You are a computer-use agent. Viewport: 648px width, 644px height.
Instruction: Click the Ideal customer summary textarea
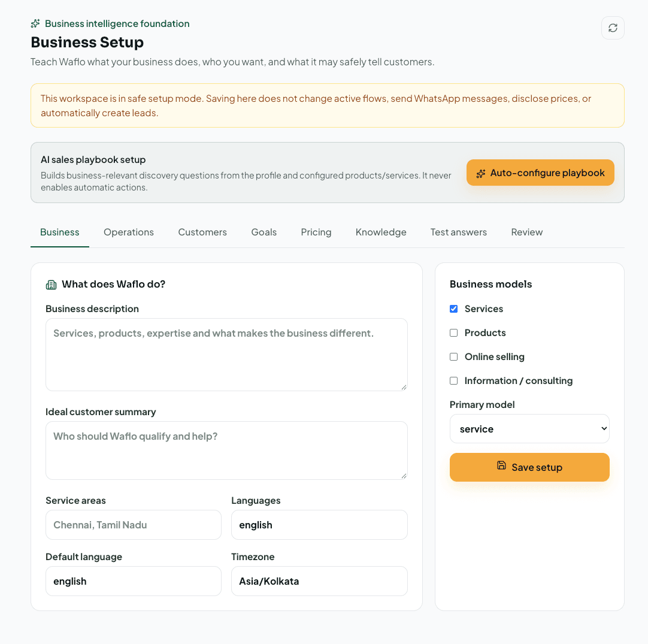[226, 451]
